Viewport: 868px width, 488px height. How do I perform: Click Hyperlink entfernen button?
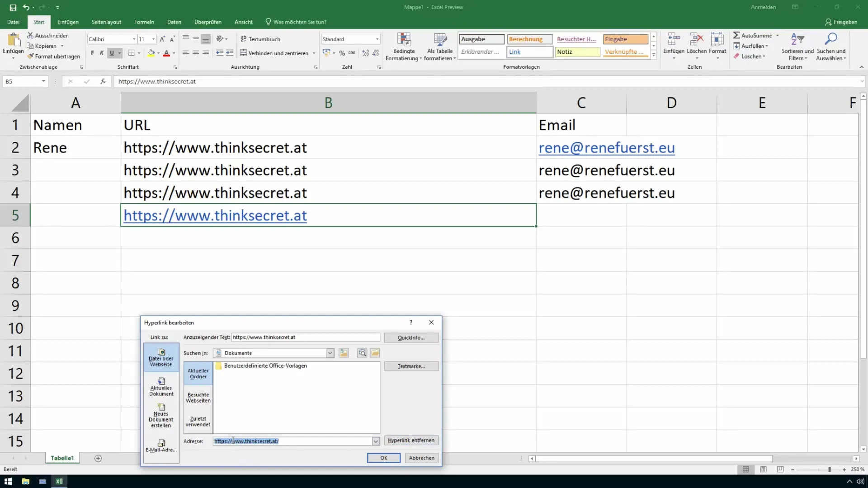click(x=411, y=441)
